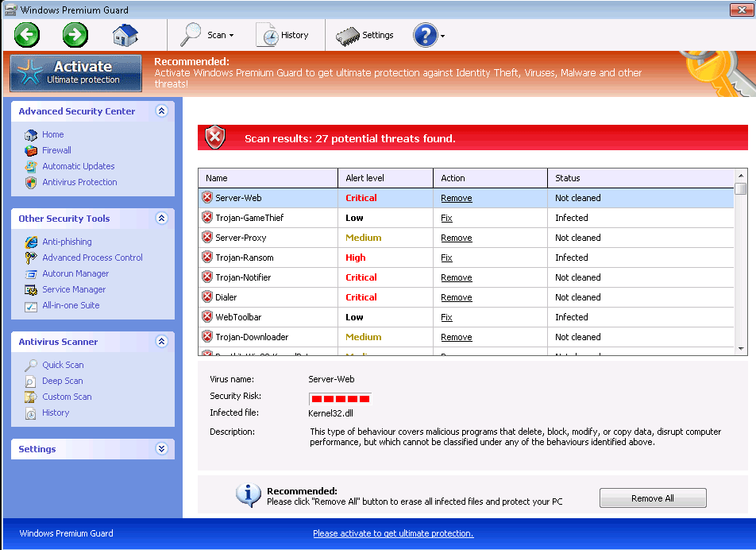This screenshot has height=550, width=756.
Task: Click the green back arrow icon
Action: pos(26,35)
